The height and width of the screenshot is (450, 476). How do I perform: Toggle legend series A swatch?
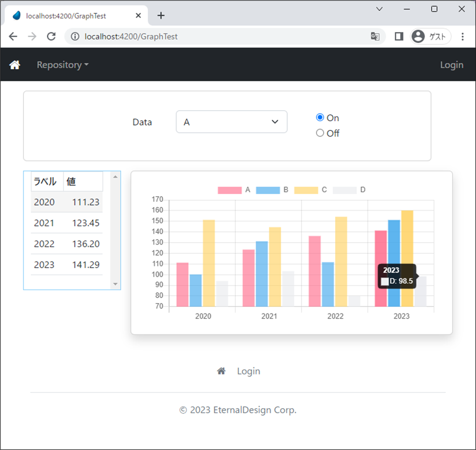(230, 190)
